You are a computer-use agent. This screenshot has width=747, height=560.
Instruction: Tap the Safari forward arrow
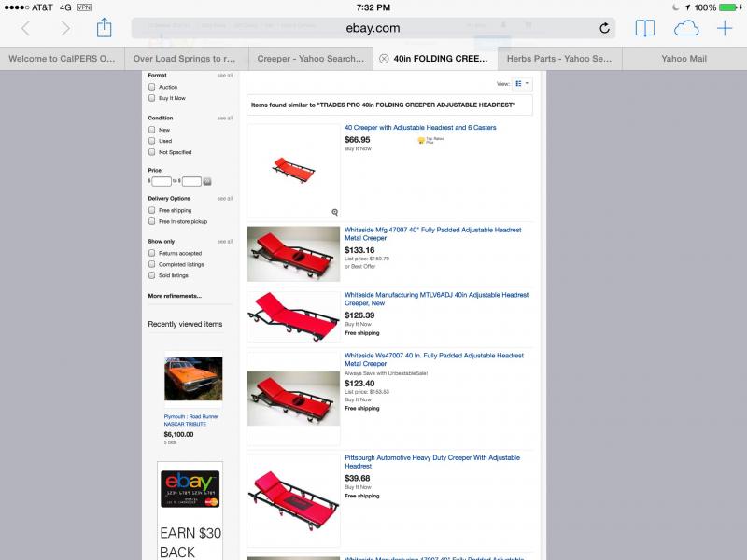[x=65, y=29]
